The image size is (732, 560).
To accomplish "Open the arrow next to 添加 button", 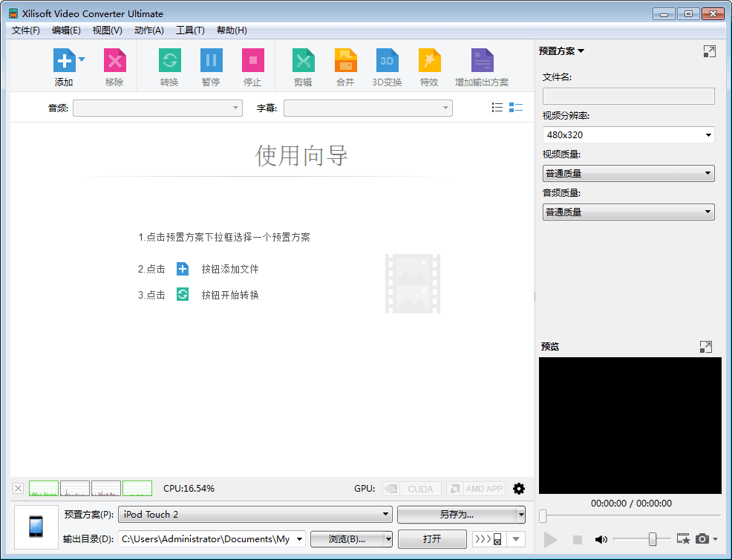I will (x=82, y=59).
